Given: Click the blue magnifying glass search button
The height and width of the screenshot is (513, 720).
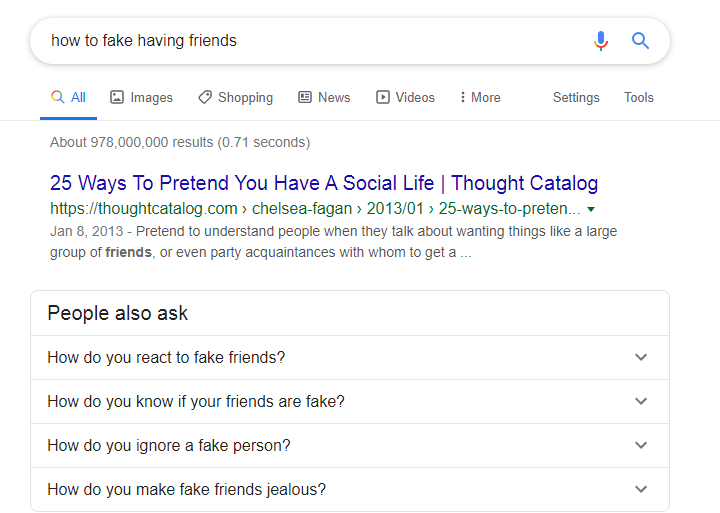Looking at the screenshot, I should [x=640, y=41].
